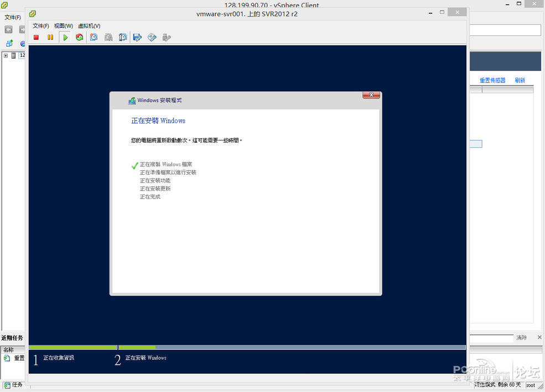
Task: Click the X to close the recent tasks filter
Action: tap(539, 337)
